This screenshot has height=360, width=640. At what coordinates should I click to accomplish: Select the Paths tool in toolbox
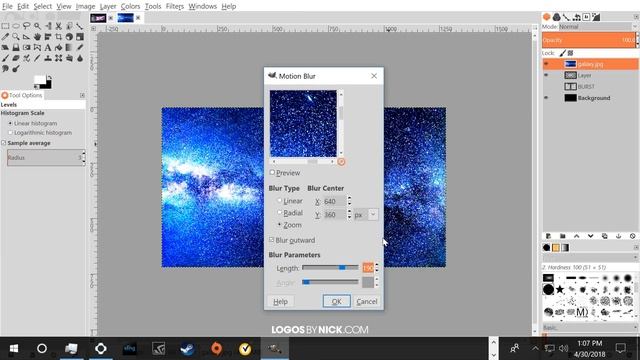(x=80, y=26)
